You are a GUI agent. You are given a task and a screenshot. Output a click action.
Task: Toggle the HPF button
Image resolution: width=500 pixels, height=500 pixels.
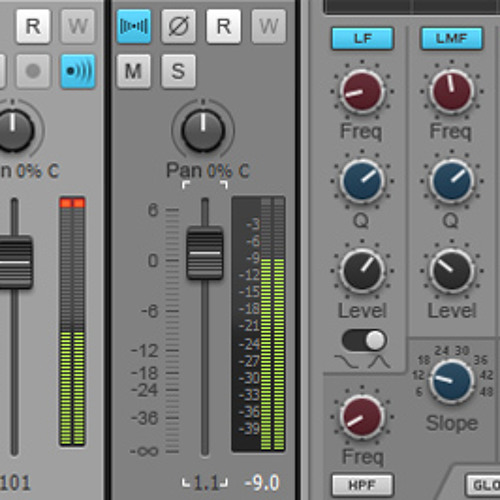click(363, 485)
